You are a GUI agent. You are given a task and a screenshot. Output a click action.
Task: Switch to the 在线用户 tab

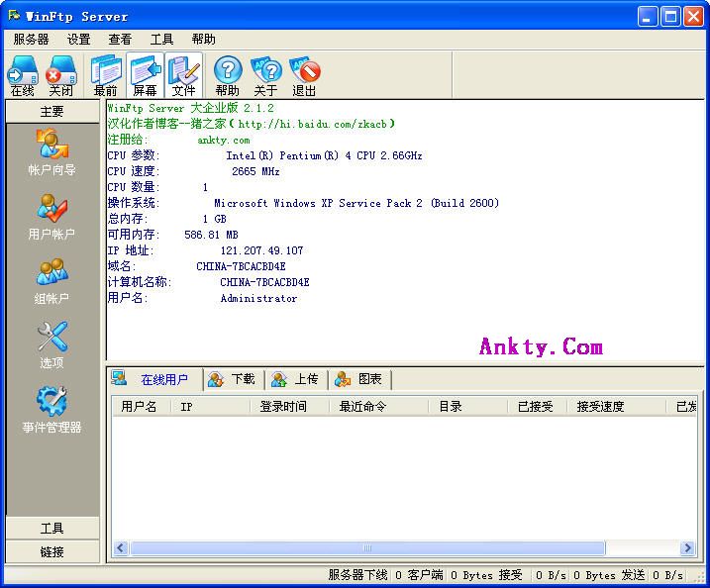[155, 379]
